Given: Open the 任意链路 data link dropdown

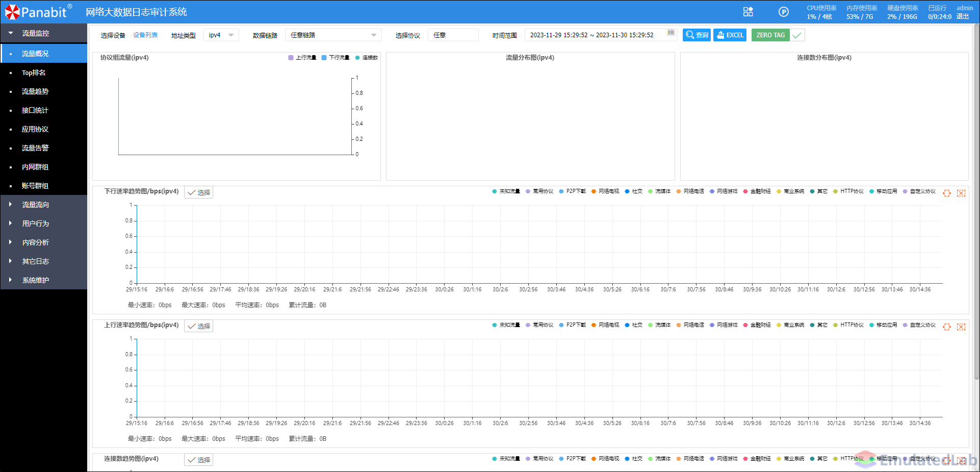Looking at the screenshot, I should click(x=333, y=35).
